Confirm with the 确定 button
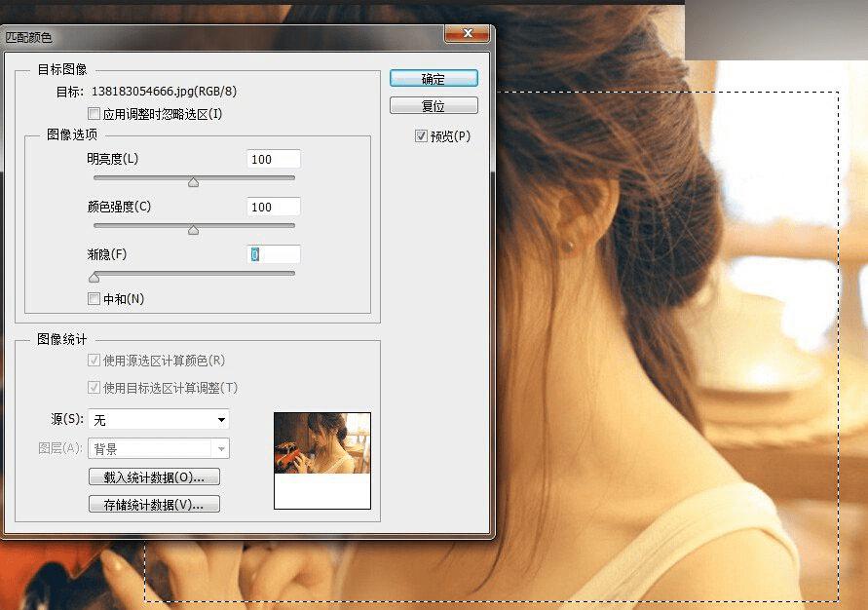The height and width of the screenshot is (610, 868). pos(434,79)
